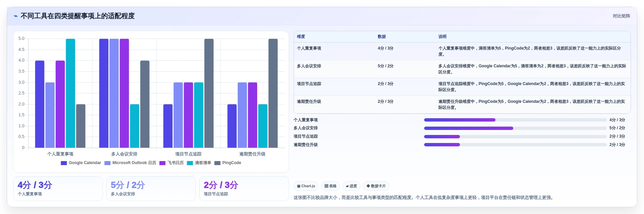Click the 5分 / 2分 label beside 多人会议安排 progress
The image size is (644, 214).
point(617,128)
